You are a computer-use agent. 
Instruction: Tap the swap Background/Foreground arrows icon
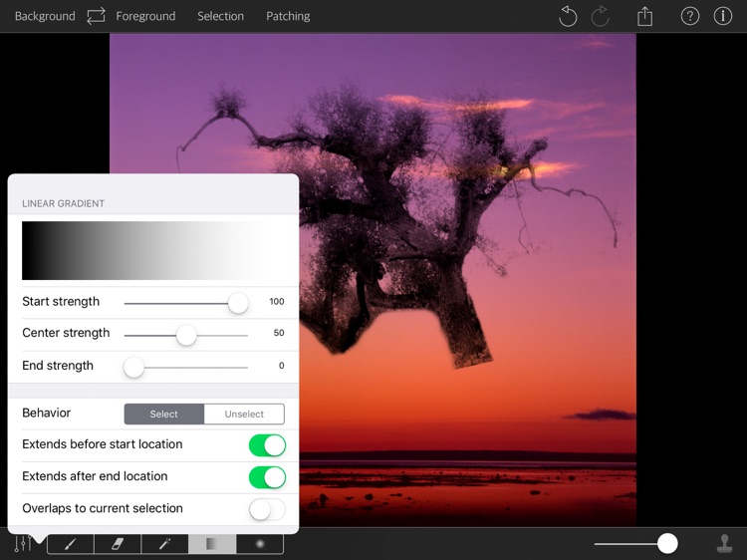coord(96,16)
